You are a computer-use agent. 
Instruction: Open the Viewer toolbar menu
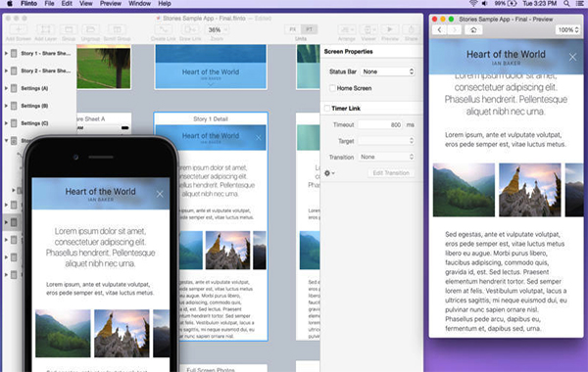click(368, 29)
